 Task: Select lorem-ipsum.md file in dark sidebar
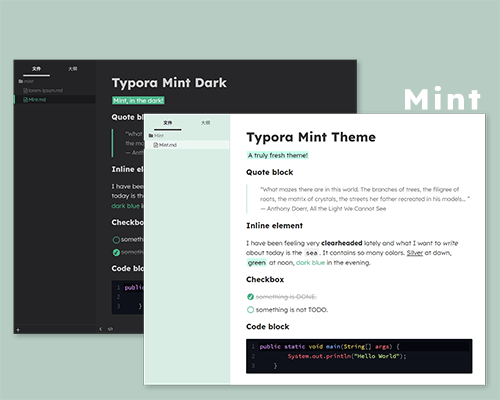43,90
